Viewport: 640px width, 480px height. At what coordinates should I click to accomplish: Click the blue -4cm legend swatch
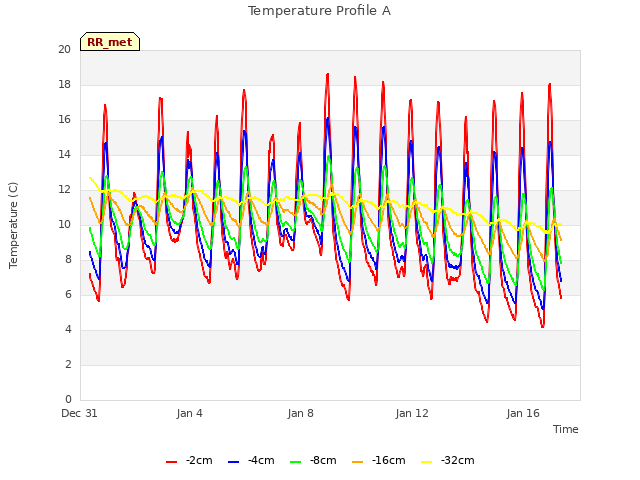coord(233,462)
